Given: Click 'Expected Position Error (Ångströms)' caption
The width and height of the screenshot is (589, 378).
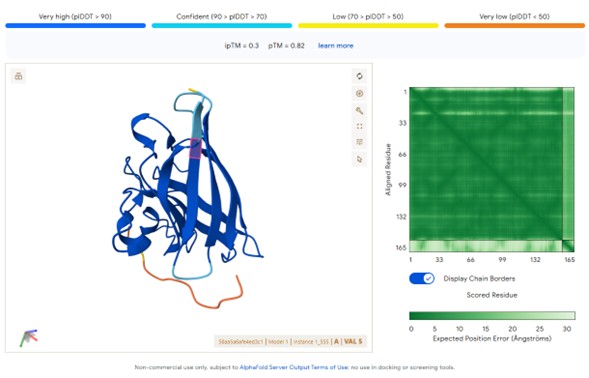Looking at the screenshot, I should coord(492,339).
